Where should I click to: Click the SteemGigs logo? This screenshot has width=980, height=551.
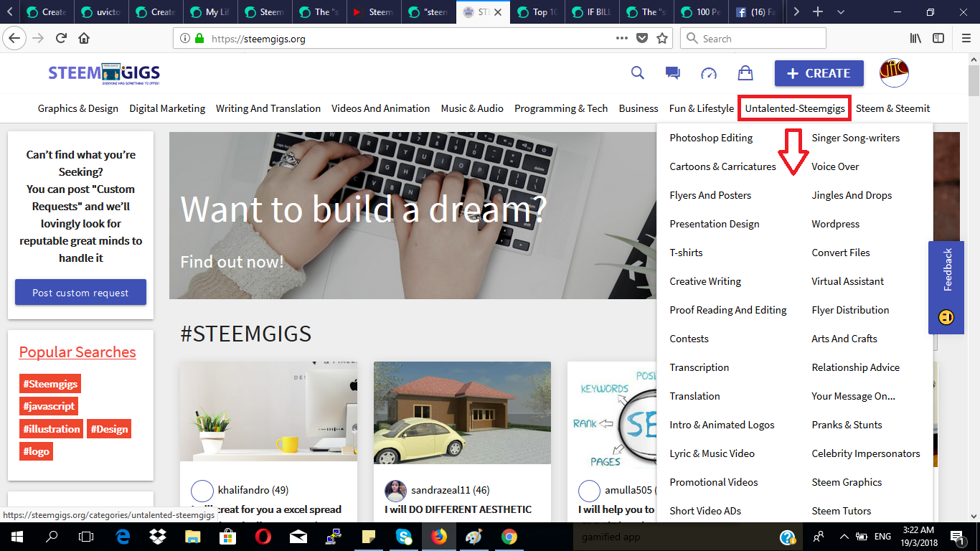point(104,73)
